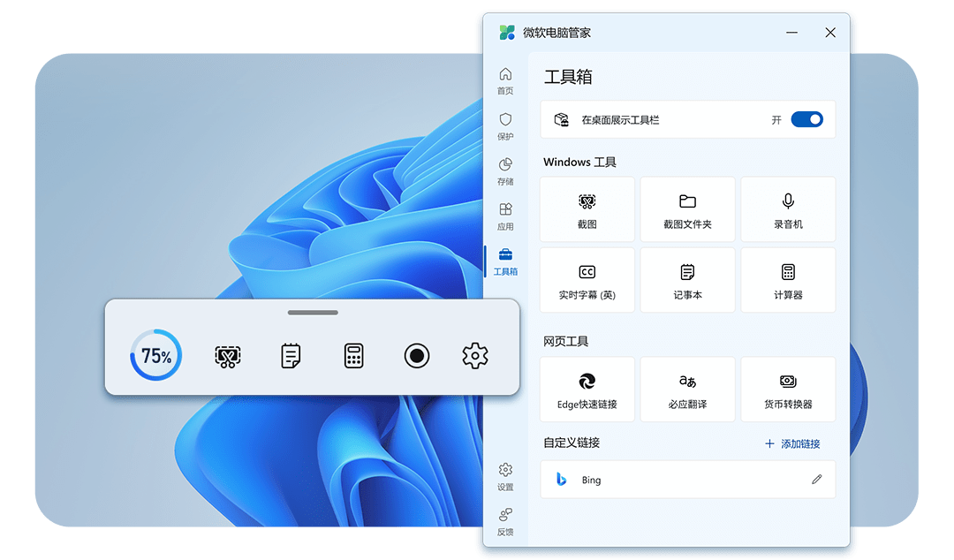
Task: Open the Bing custom link row
Action: point(687,480)
